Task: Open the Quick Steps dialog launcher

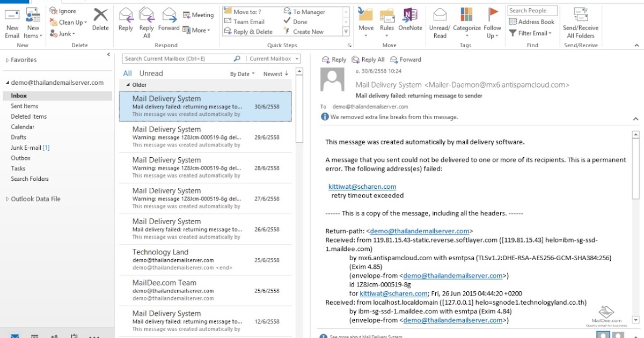Action: (349, 46)
